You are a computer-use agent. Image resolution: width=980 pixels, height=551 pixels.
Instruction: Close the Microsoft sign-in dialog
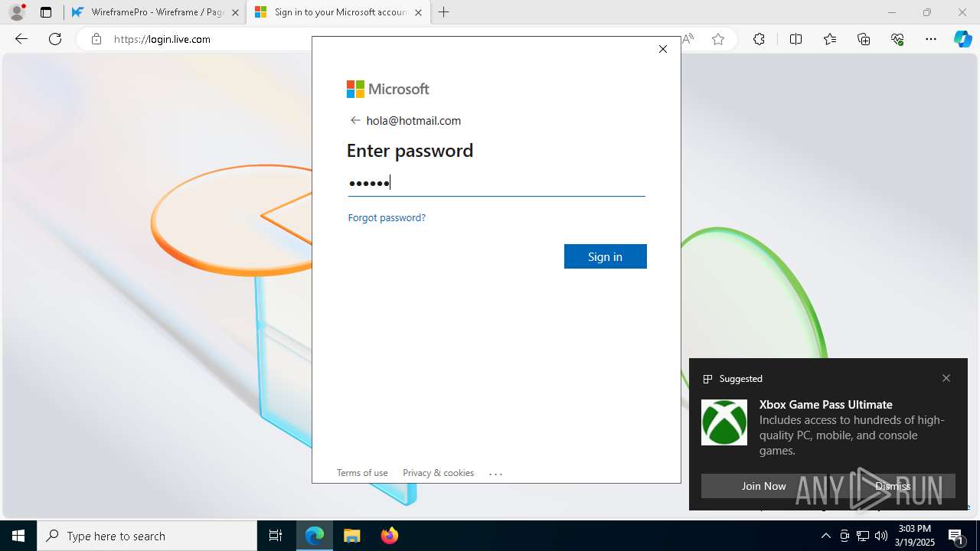(663, 49)
